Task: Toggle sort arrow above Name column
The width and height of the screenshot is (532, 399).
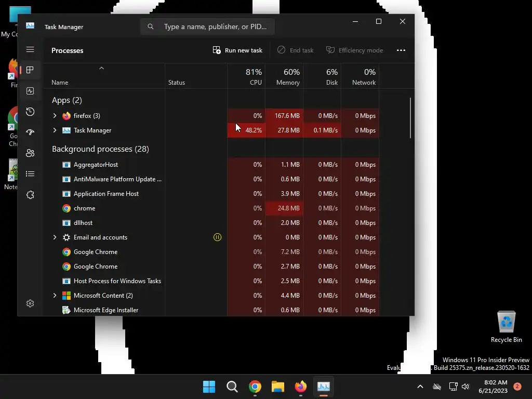Action: click(101, 68)
